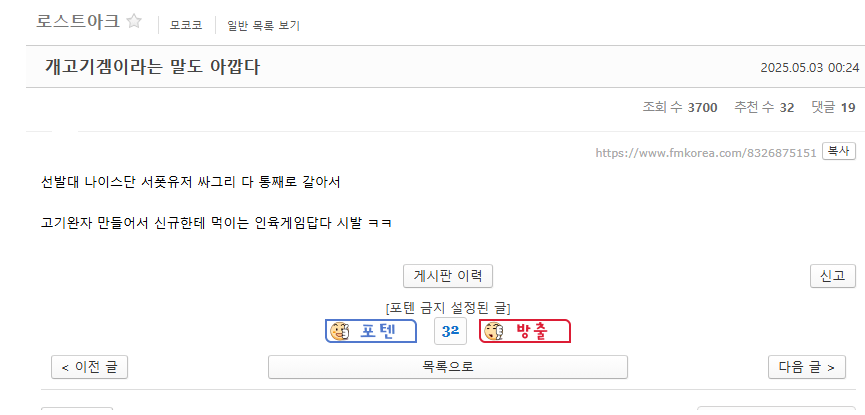Click the 댓글 19 comment count
The image size is (865, 415).
click(833, 107)
